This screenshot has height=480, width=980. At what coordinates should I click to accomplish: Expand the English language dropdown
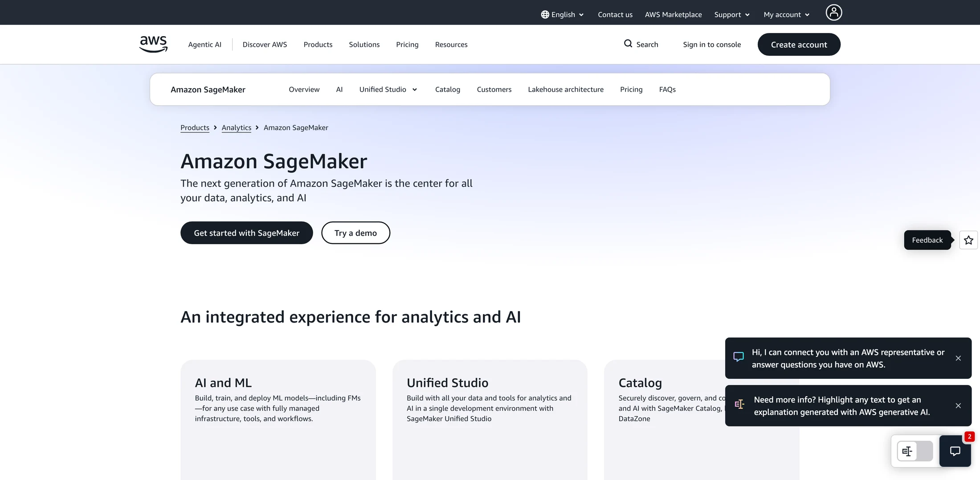[563, 15]
